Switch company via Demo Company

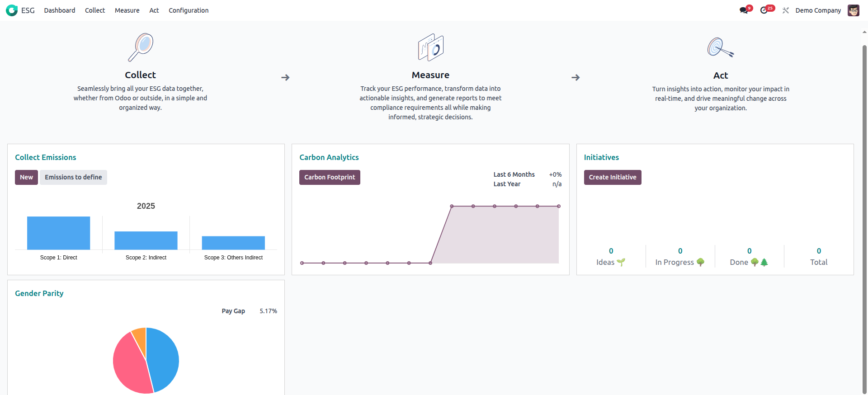818,10
